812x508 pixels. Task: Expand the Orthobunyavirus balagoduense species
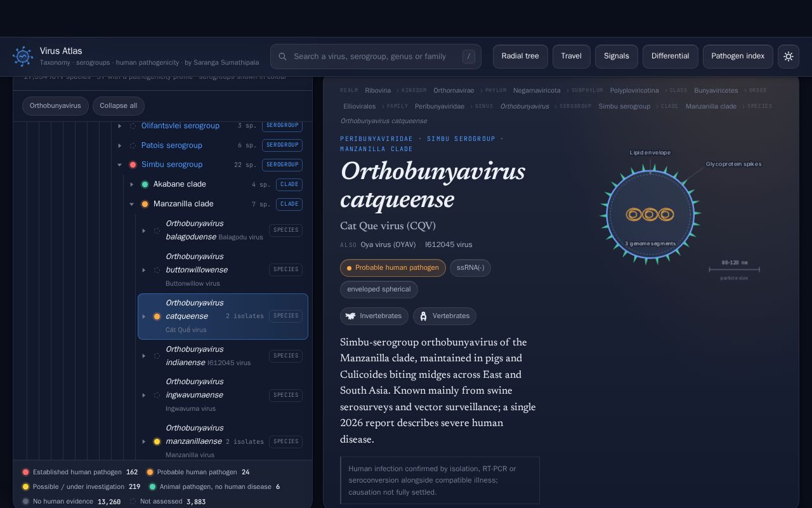[x=143, y=231]
